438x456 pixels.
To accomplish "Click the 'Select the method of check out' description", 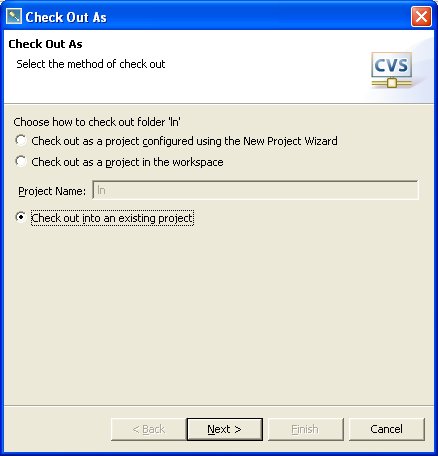I will pyautogui.click(x=91, y=64).
